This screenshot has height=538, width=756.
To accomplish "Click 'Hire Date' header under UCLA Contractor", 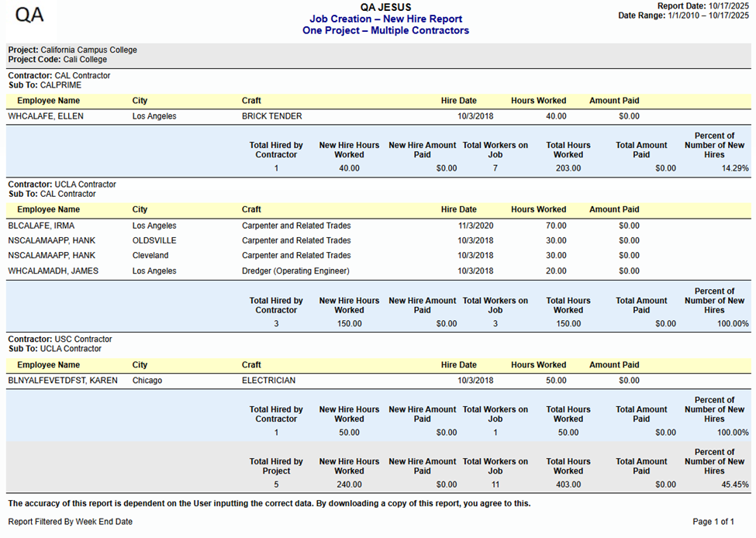I will [x=458, y=210].
